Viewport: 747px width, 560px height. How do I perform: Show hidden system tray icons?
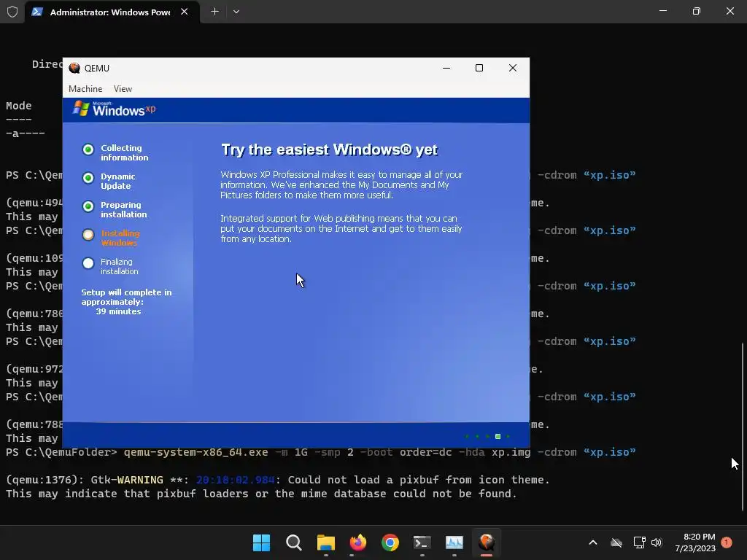click(x=593, y=542)
